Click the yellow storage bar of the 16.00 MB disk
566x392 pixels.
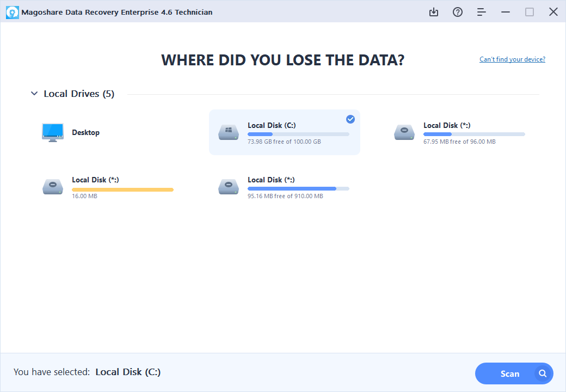click(122, 189)
